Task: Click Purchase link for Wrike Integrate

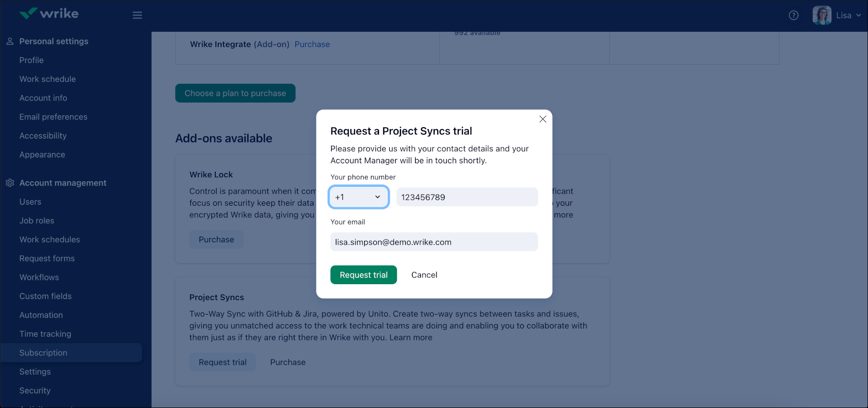Action: [x=312, y=44]
